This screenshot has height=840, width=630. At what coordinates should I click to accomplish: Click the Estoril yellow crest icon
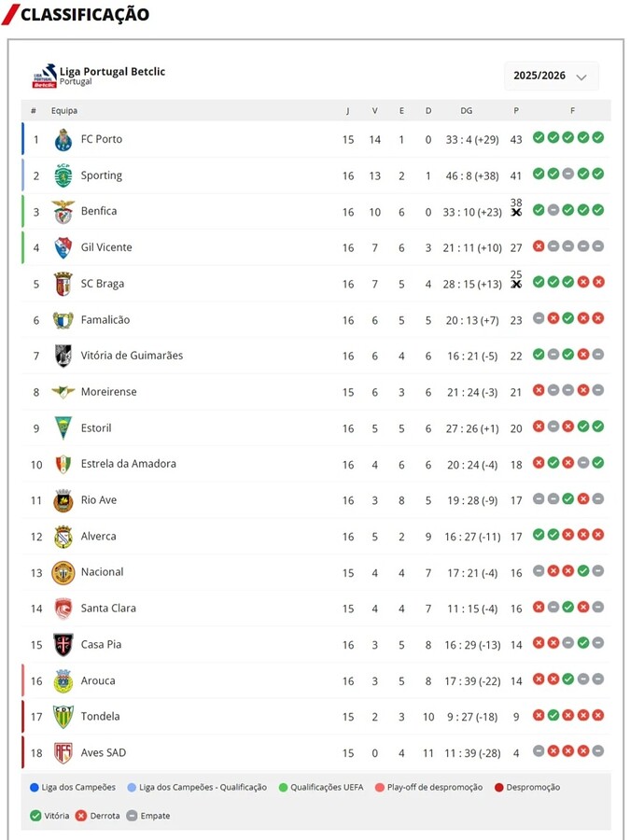coord(63,428)
